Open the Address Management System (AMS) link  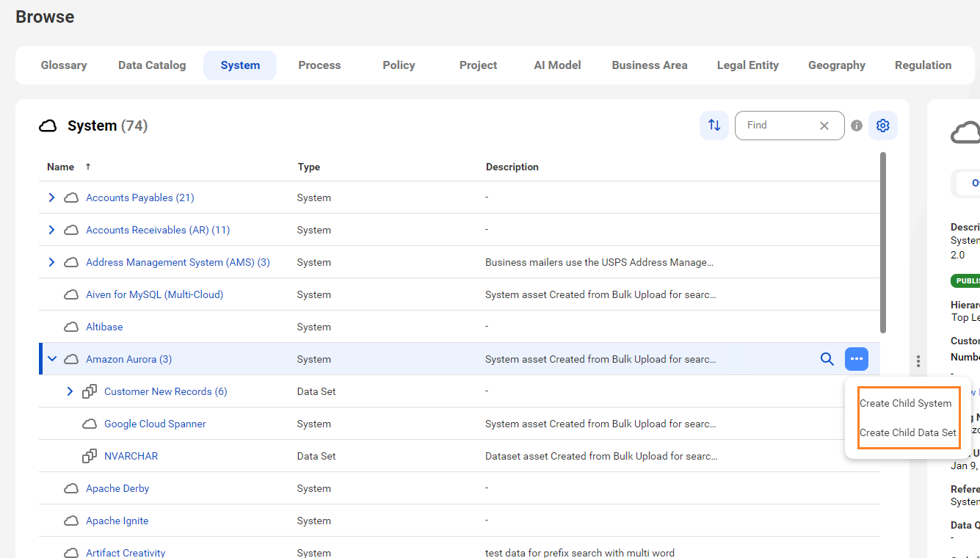(x=178, y=262)
